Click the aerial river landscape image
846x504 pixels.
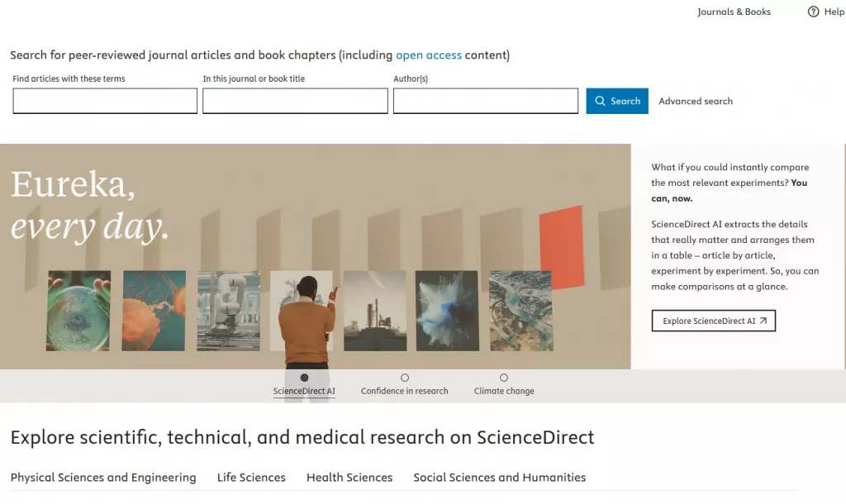tap(521, 311)
